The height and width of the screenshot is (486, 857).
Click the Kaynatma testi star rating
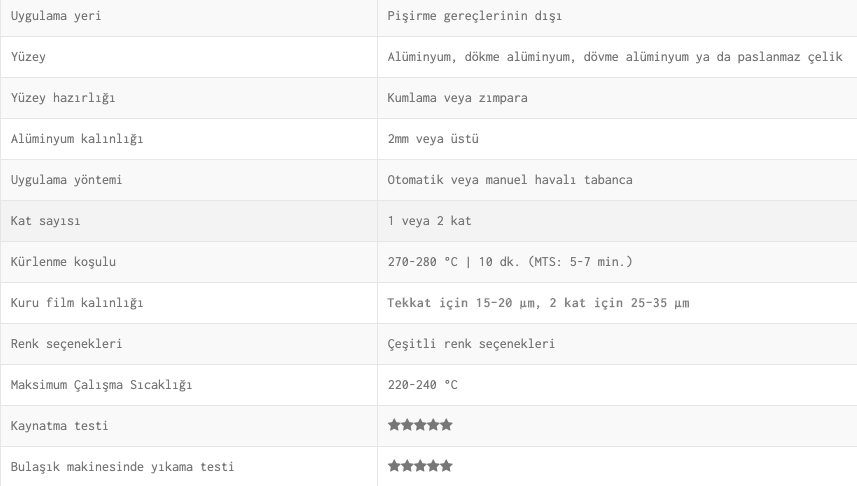pyautogui.click(x=420, y=425)
